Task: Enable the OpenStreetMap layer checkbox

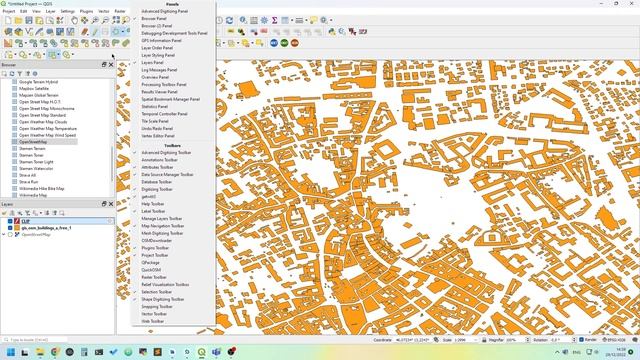Action: [10, 235]
